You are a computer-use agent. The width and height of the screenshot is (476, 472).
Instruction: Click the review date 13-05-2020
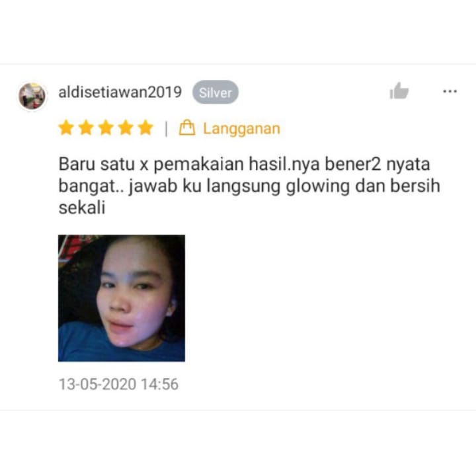pos(97,384)
